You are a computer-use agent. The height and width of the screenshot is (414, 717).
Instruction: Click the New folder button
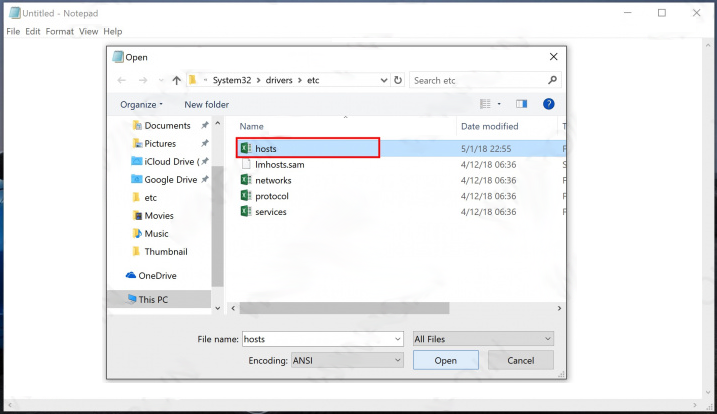click(207, 104)
